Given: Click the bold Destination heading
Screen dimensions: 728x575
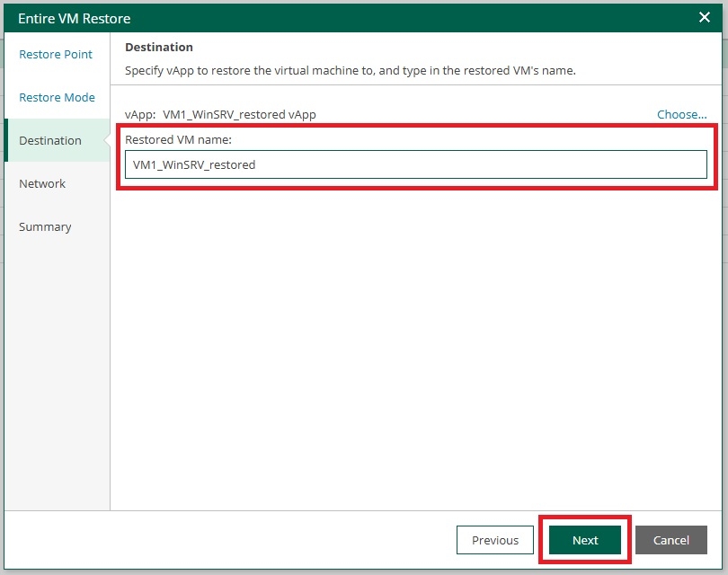Looking at the screenshot, I should [159, 47].
